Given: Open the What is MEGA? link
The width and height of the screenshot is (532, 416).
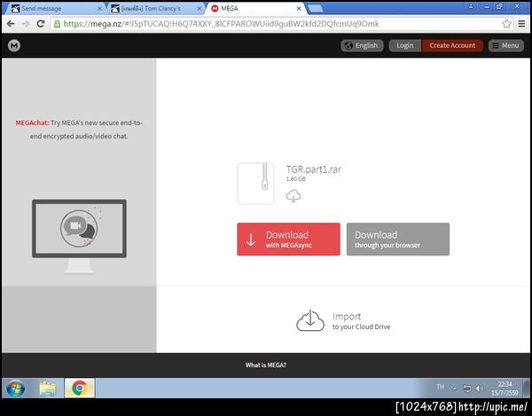Looking at the screenshot, I should pyautogui.click(x=266, y=365).
